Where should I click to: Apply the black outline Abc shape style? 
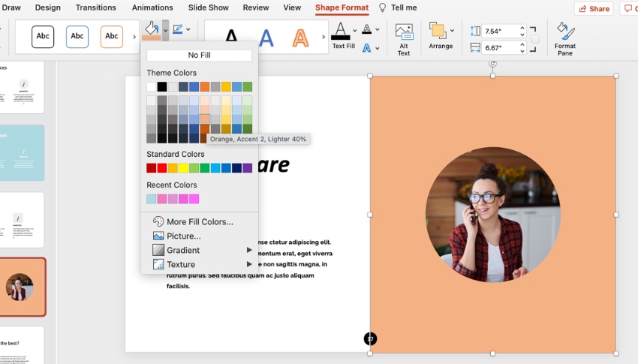click(43, 36)
